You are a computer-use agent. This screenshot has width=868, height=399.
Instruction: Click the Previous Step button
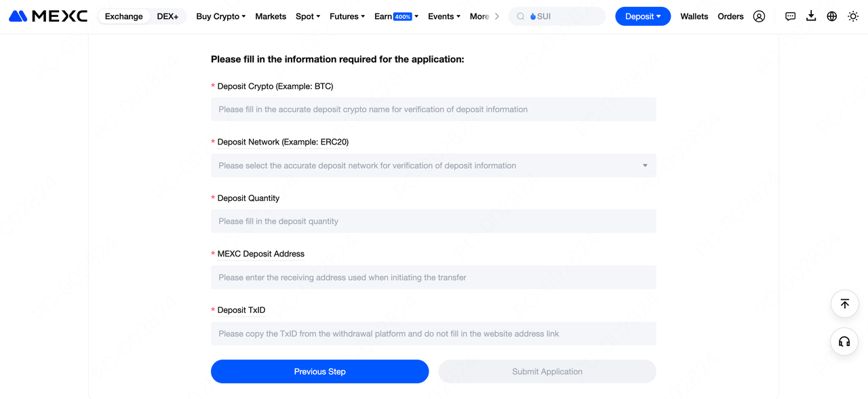tap(320, 371)
